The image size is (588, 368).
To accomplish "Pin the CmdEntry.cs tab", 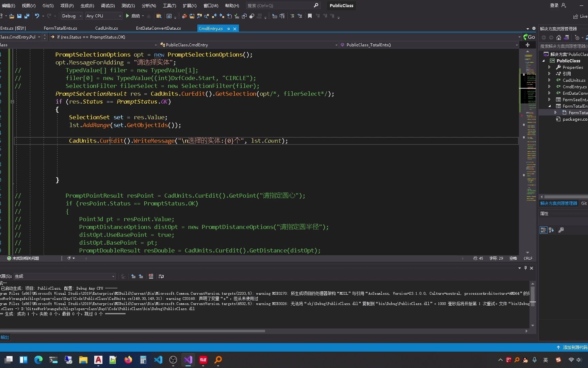I will [x=228, y=29].
